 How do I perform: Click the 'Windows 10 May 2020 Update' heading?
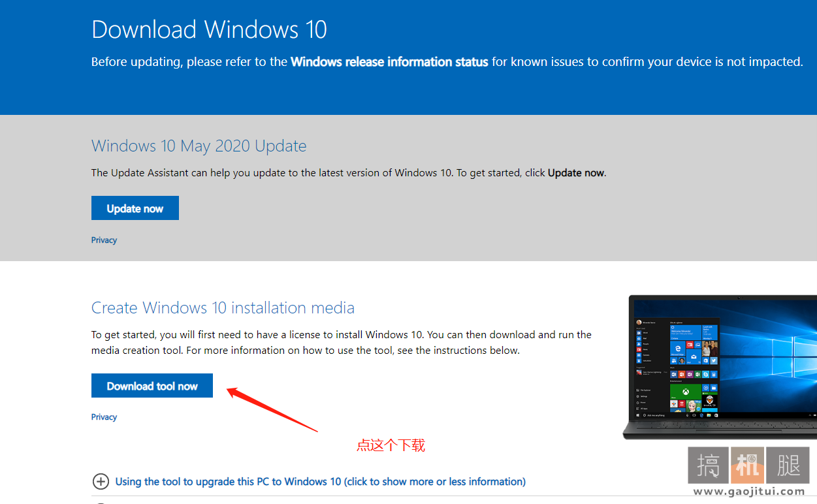pos(199,146)
